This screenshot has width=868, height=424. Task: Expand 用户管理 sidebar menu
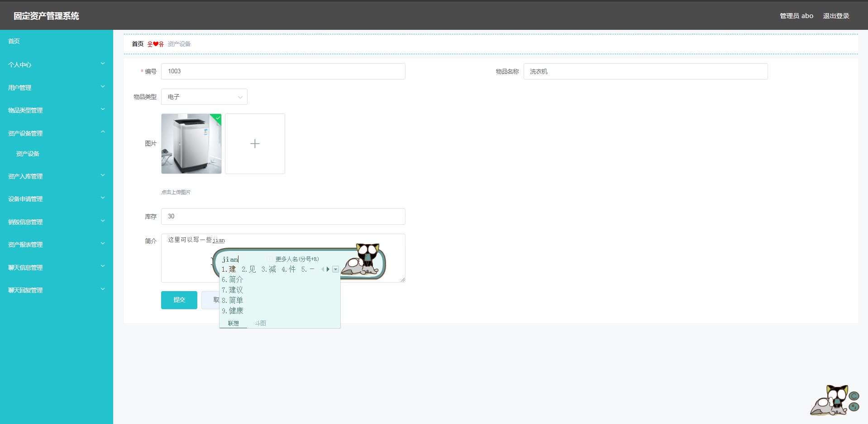coord(57,88)
